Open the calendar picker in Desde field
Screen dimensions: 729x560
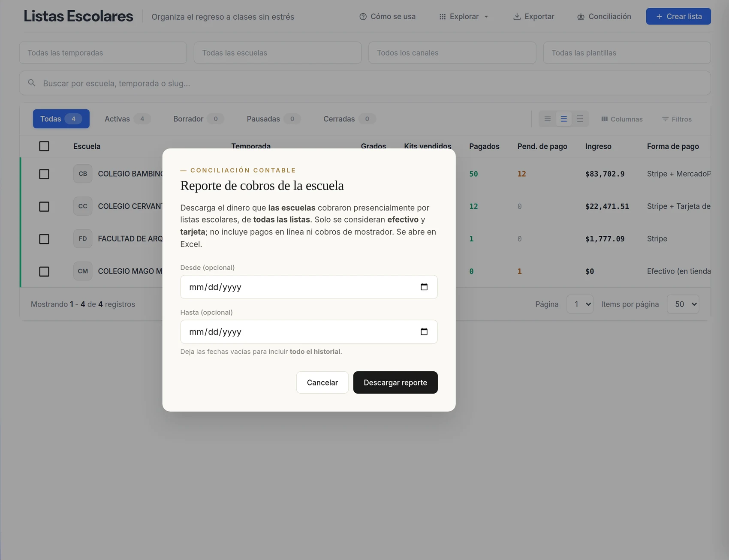[x=424, y=287]
